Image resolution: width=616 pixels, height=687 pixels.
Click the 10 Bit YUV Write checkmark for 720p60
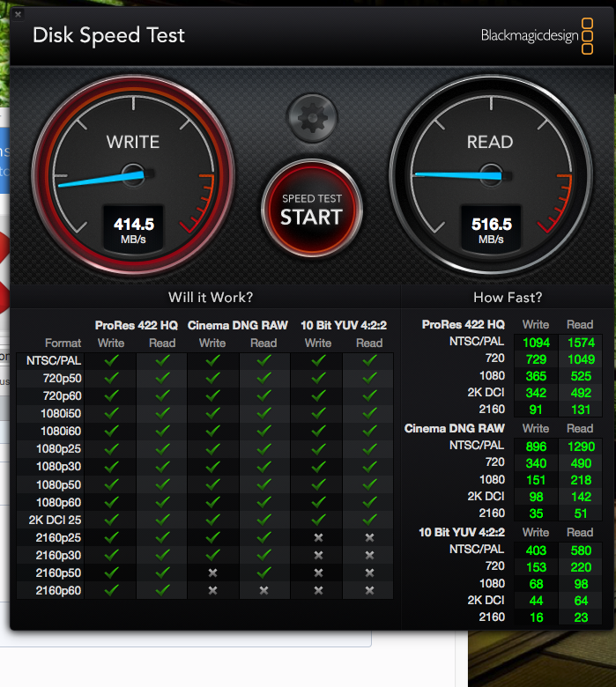click(318, 395)
